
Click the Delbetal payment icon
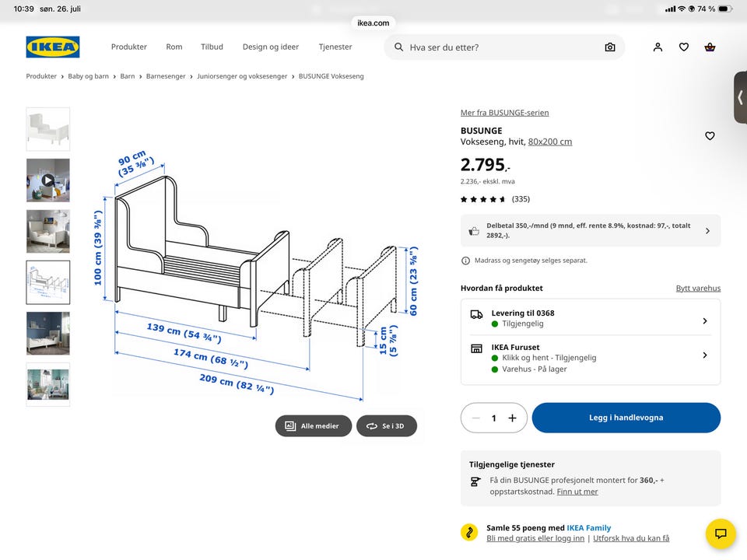[x=474, y=231]
